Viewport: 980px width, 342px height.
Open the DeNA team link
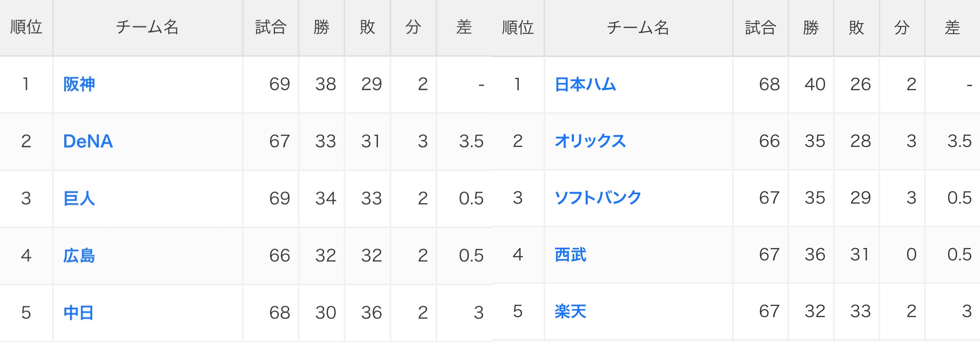pos(88,142)
